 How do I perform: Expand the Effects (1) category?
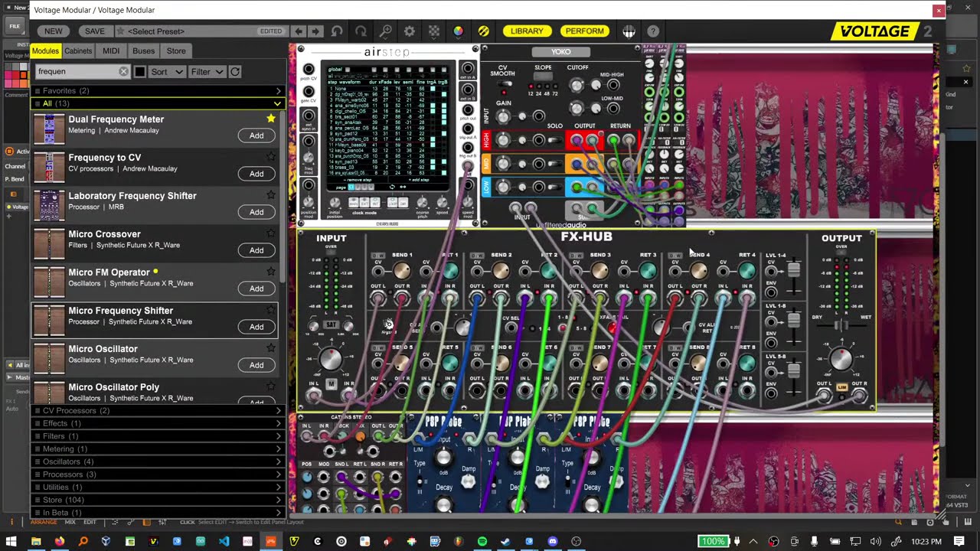tap(158, 423)
